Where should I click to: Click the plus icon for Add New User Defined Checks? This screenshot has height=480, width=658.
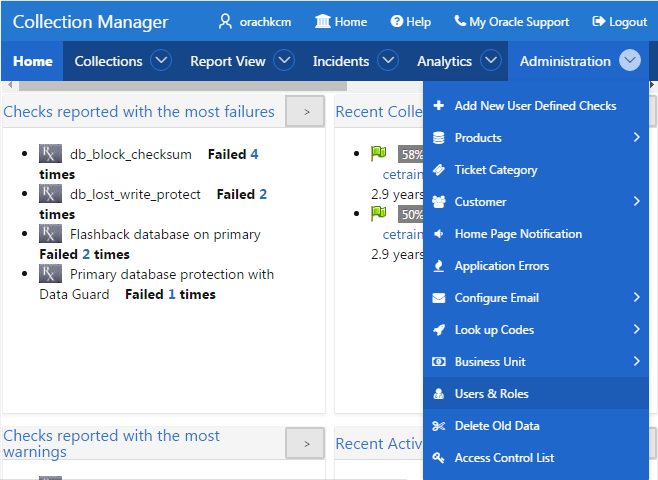coord(439,105)
